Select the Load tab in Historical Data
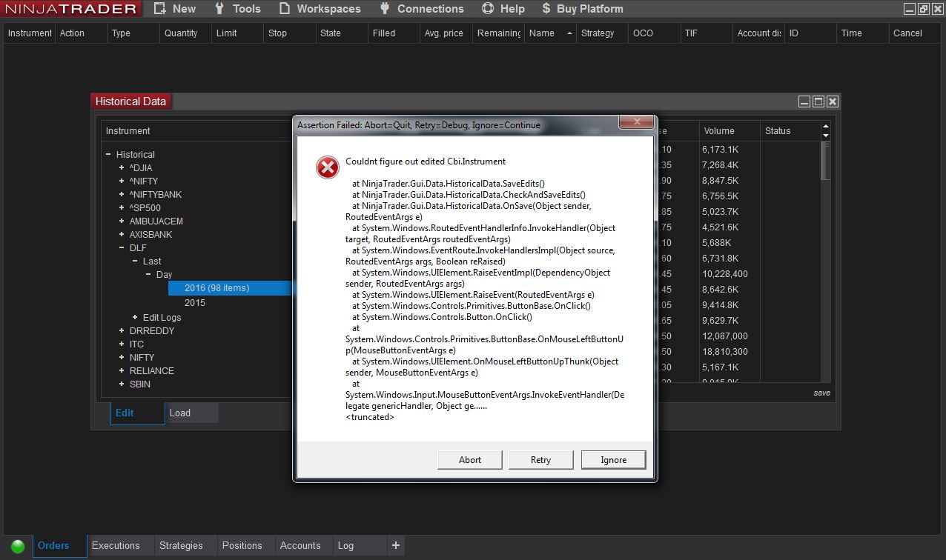The image size is (946, 560). [x=192, y=413]
